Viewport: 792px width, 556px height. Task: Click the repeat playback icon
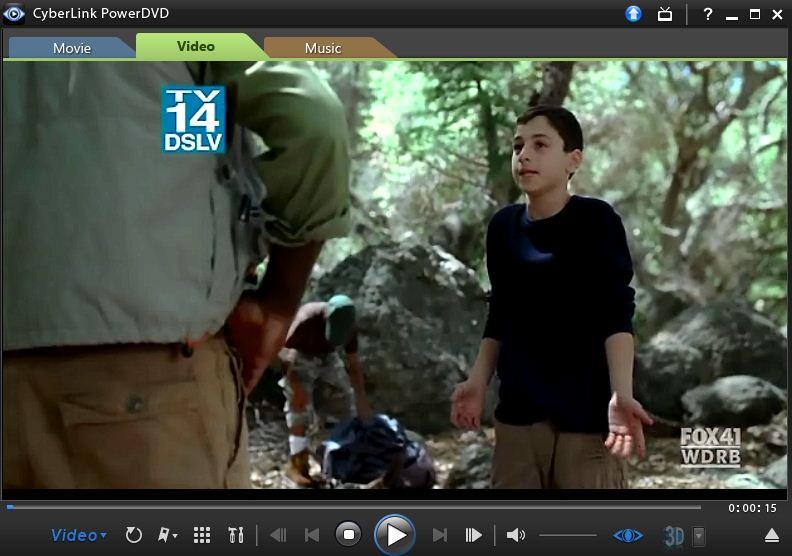point(133,535)
